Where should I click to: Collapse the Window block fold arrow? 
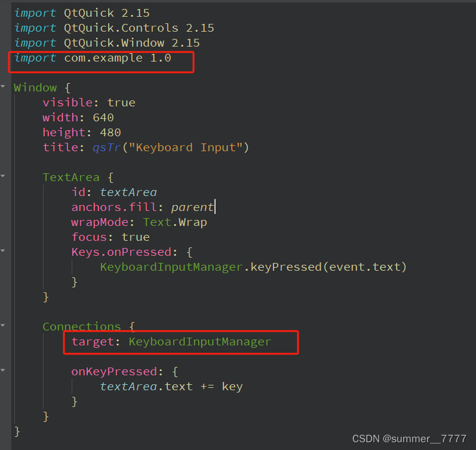point(3,87)
